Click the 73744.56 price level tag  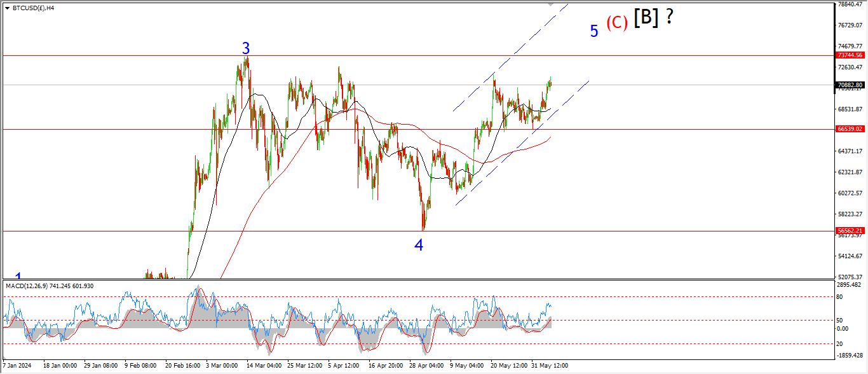pyautogui.click(x=850, y=55)
